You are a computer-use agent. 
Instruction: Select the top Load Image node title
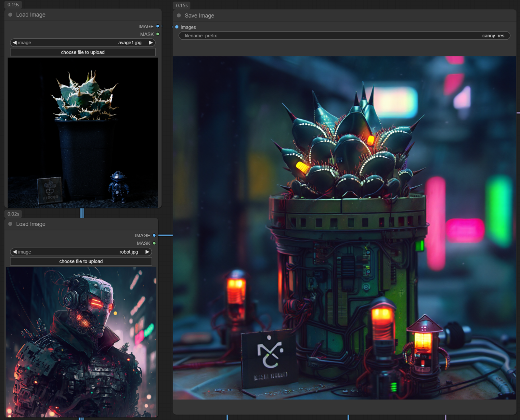31,15
